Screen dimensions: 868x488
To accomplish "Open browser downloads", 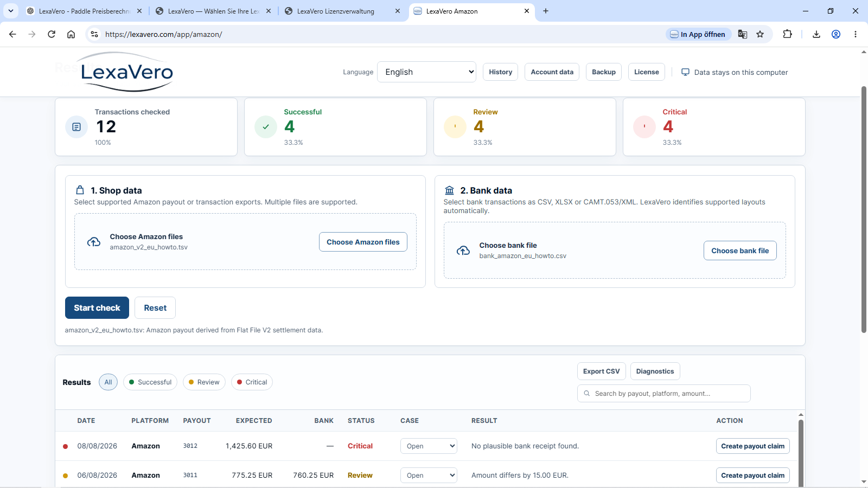I will pos(816,34).
